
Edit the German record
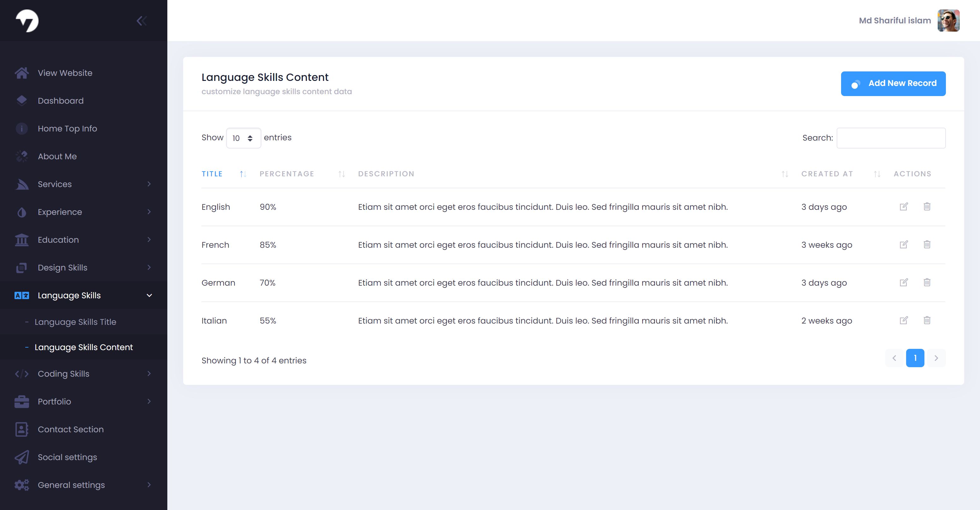[904, 282]
